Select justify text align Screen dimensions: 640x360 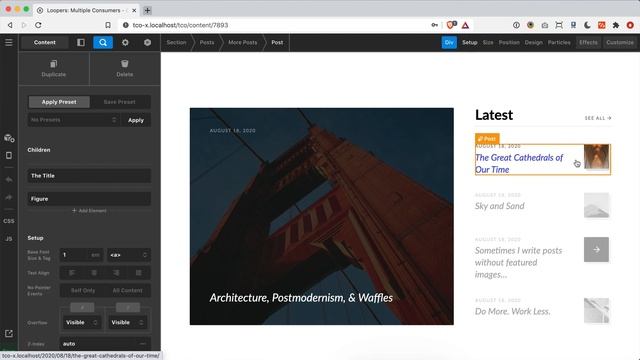point(139,273)
